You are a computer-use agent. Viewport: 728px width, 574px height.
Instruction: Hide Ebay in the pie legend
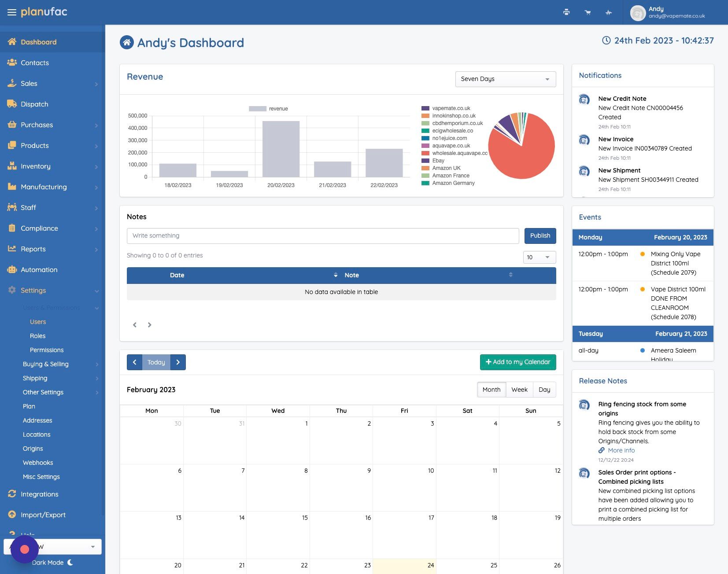pyautogui.click(x=433, y=161)
